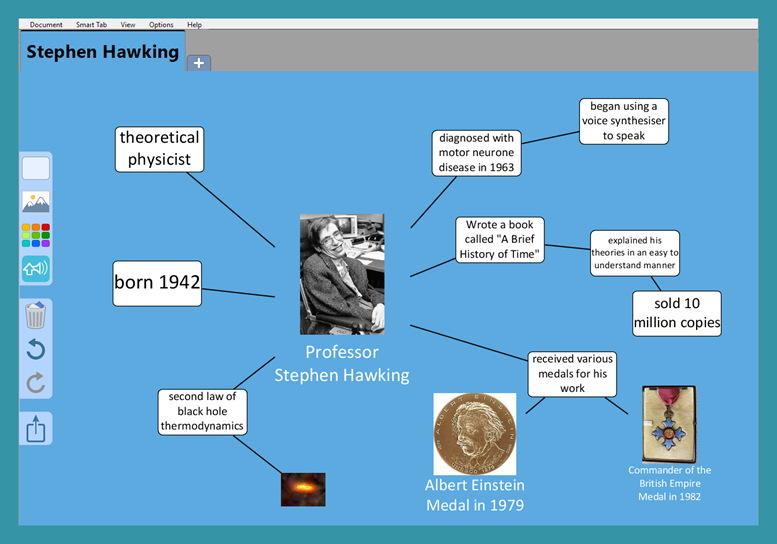Click the share export icon
Screen dimensions: 777x544
pos(35,429)
